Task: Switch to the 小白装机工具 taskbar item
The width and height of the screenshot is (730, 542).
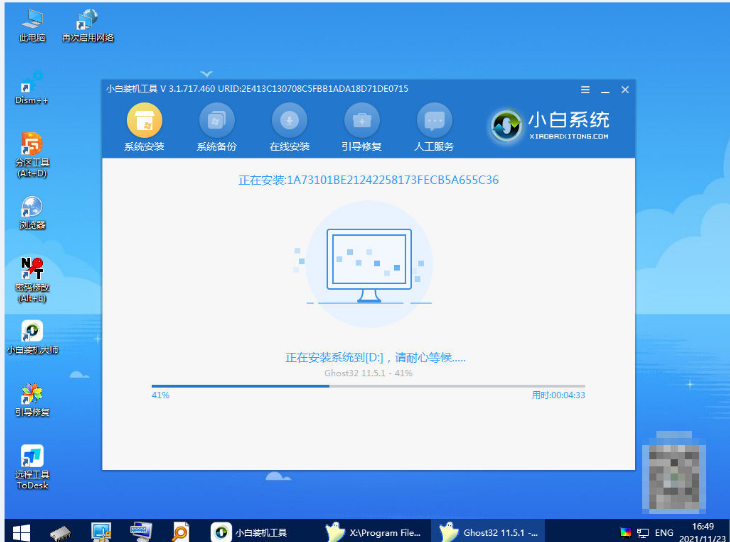Action: tap(250, 532)
